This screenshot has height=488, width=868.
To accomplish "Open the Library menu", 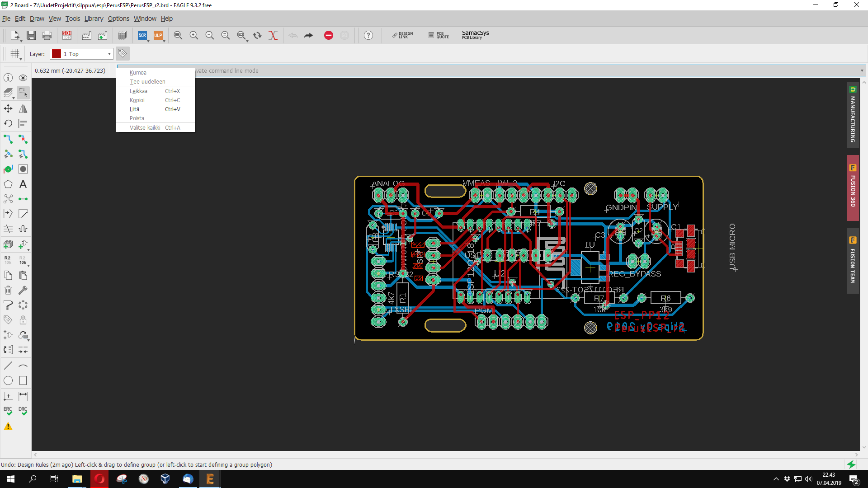I will 94,19.
